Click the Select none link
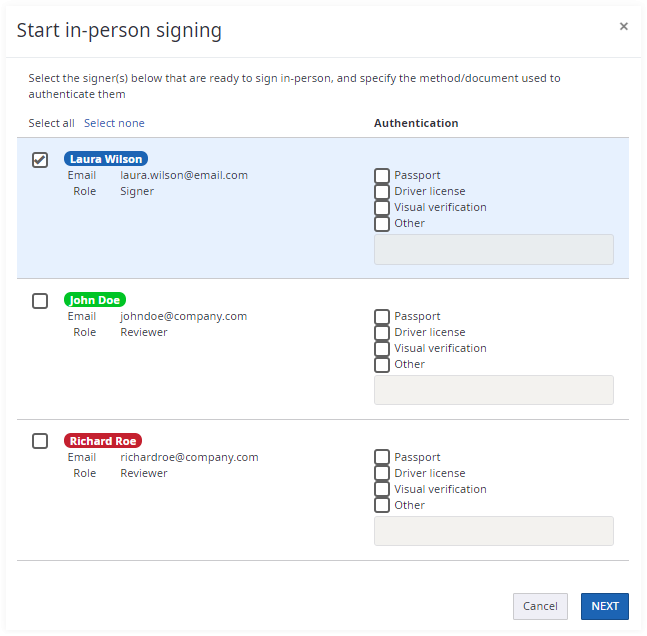Viewport: 647px width, 636px height. point(114,124)
